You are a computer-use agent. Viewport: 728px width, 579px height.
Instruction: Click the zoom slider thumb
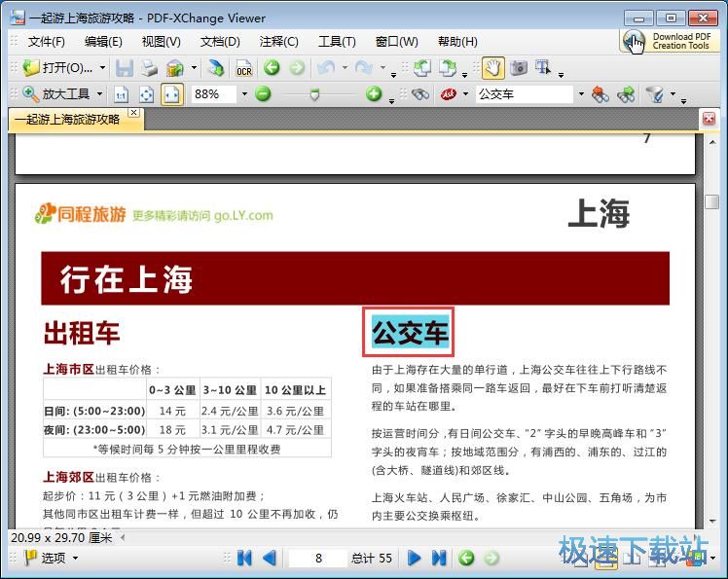click(314, 94)
